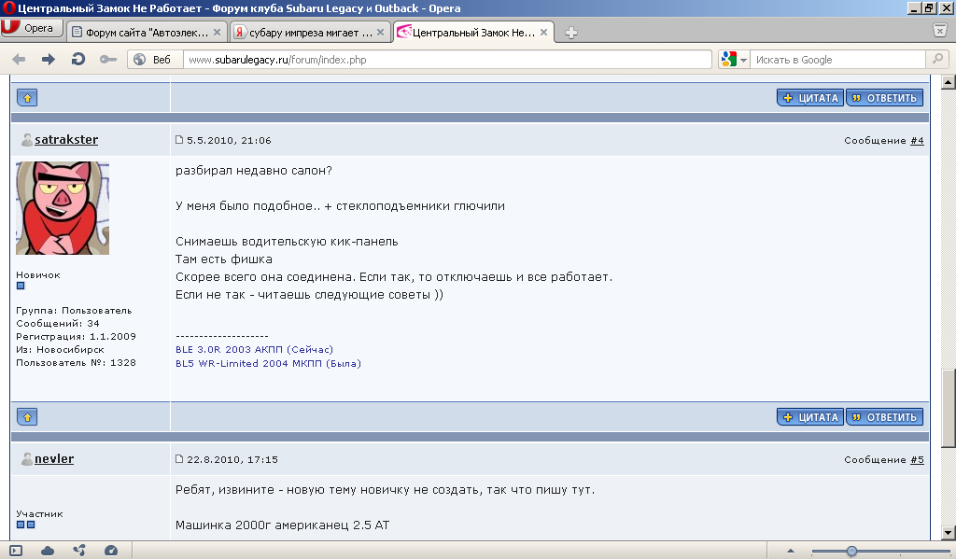This screenshot has width=956, height=560.
Task: Click the post icon beside 5.5.2010, 21:06
Action: (x=179, y=140)
